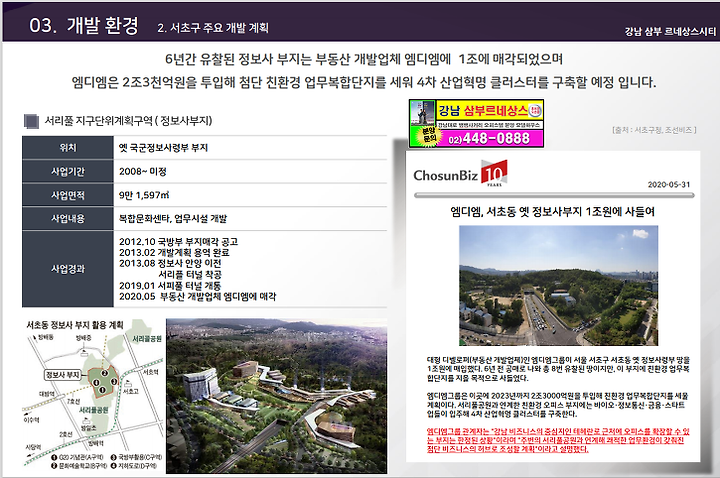Click the article paragraph starting '대형 디벨로퍼'

[x=558, y=369]
